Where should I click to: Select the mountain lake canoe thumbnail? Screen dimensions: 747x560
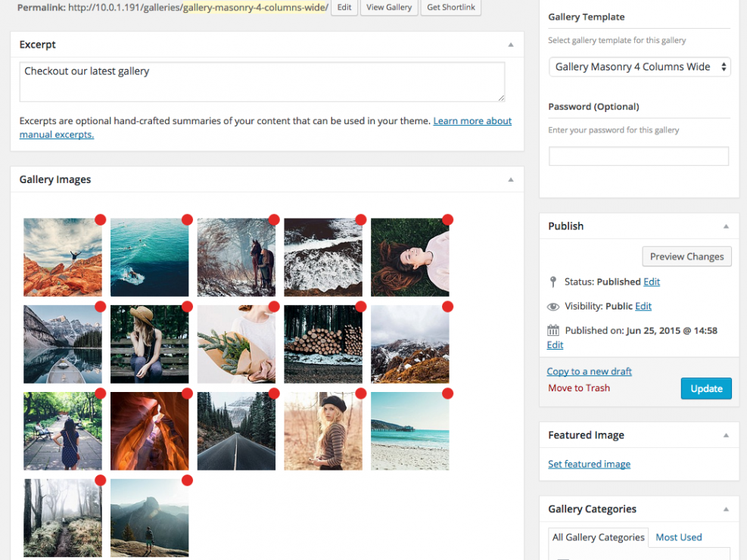(62, 344)
